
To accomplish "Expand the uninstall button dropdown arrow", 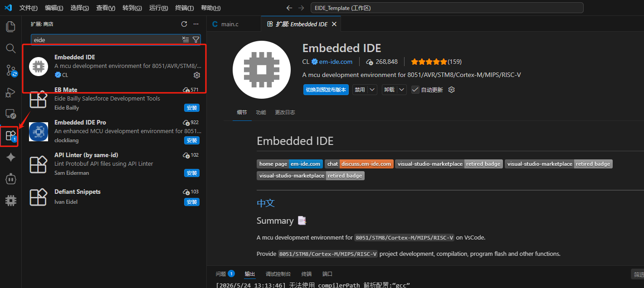I will point(402,90).
